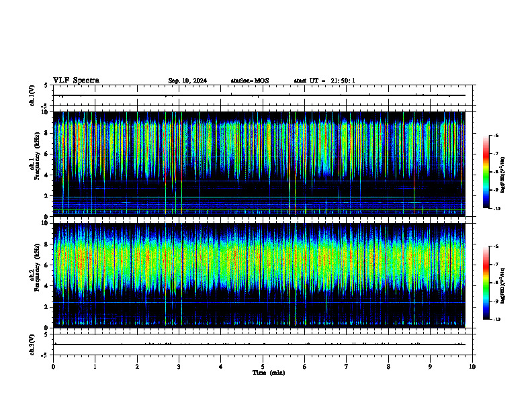This screenshot has width=532, height=411.
Task: Click time axis tick label "10"
Action: pos(472,367)
